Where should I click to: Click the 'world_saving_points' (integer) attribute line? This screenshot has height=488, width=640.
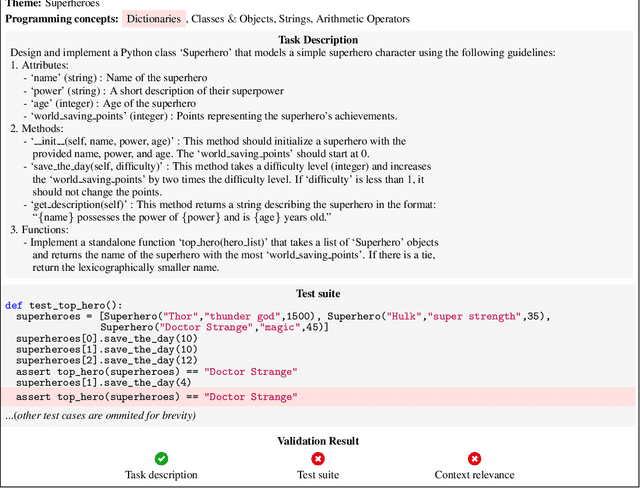(210, 116)
